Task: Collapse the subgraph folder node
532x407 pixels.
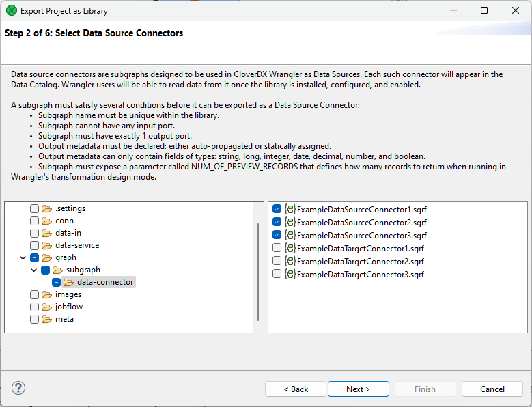Action: point(34,270)
